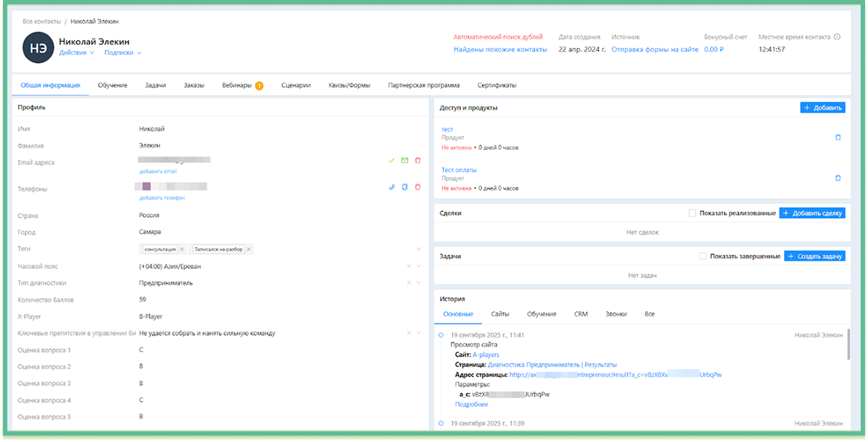Image resolution: width=868 pixels, height=442 pixels.
Task: Click info icon next to Местное время контакта
Action: tap(837, 37)
